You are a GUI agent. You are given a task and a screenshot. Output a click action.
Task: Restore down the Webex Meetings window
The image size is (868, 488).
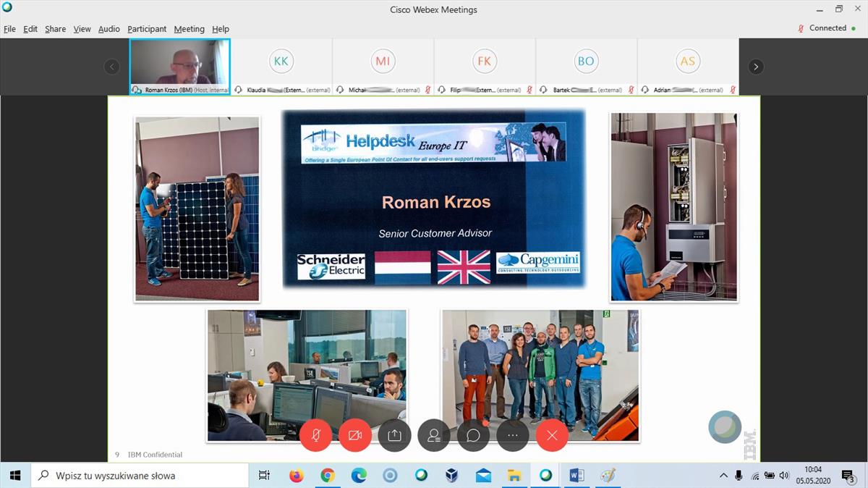click(x=839, y=9)
